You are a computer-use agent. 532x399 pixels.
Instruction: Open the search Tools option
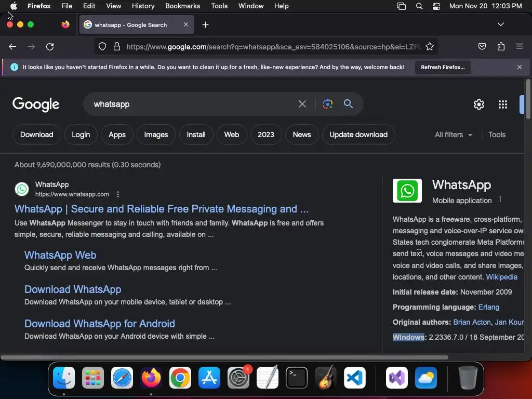pyautogui.click(x=497, y=135)
